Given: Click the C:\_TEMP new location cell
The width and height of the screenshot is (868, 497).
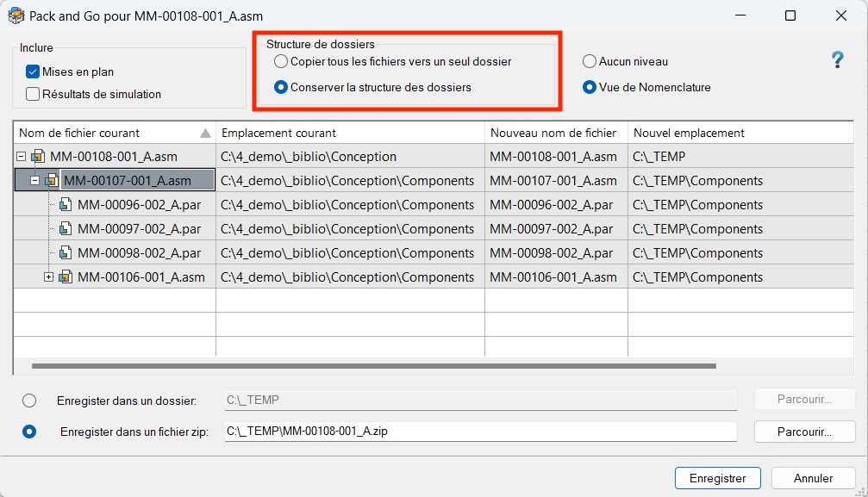Looking at the screenshot, I should click(740, 157).
